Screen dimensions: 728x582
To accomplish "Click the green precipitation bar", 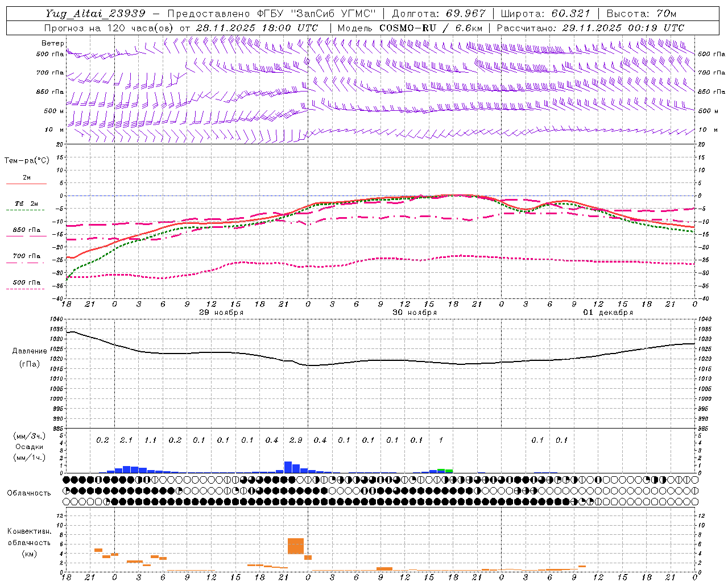I will click(x=449, y=471).
